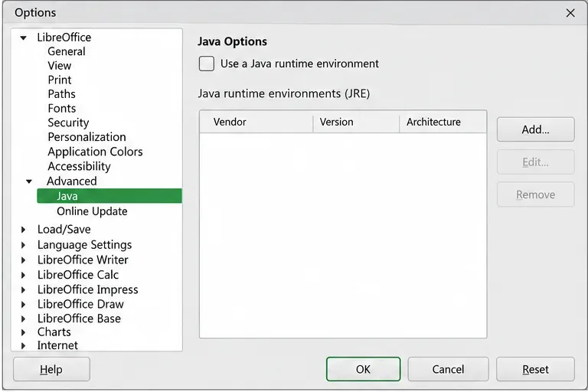Click the disabled Edit... button
588x392 pixels.
tap(535, 162)
